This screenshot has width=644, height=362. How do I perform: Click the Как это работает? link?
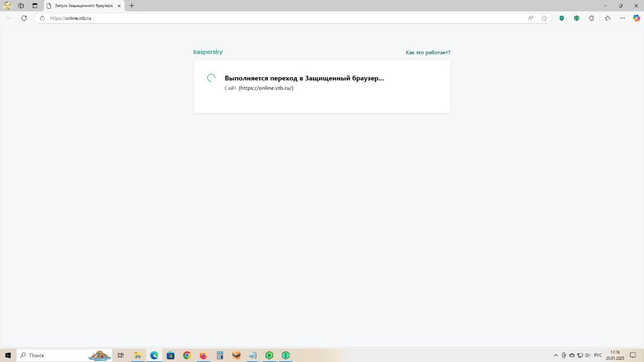click(428, 53)
